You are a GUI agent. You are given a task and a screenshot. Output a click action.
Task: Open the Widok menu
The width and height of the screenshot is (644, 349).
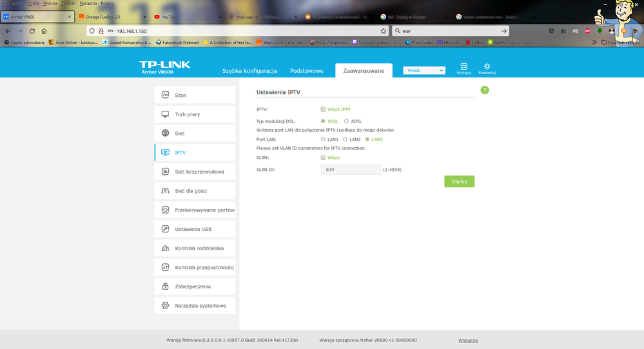[34, 3]
